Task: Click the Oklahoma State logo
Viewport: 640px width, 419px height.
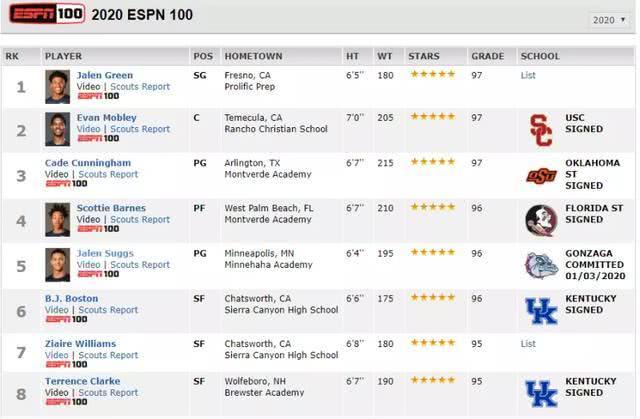Action: (541, 176)
